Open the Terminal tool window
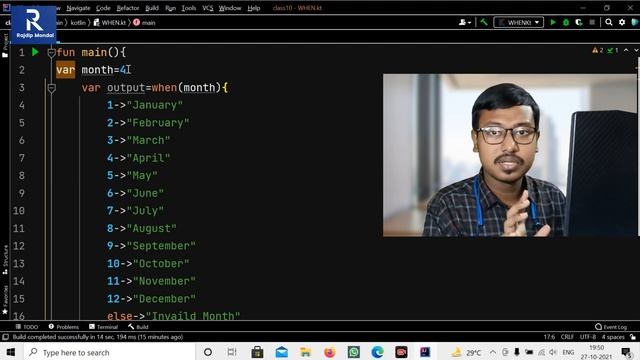This screenshot has width=640, height=360. pyautogui.click(x=103, y=327)
